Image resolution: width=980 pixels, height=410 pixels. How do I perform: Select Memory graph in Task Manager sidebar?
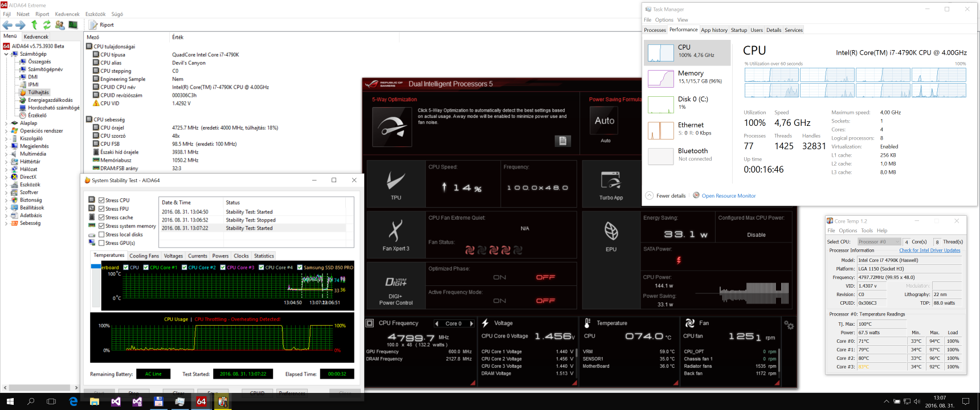661,79
